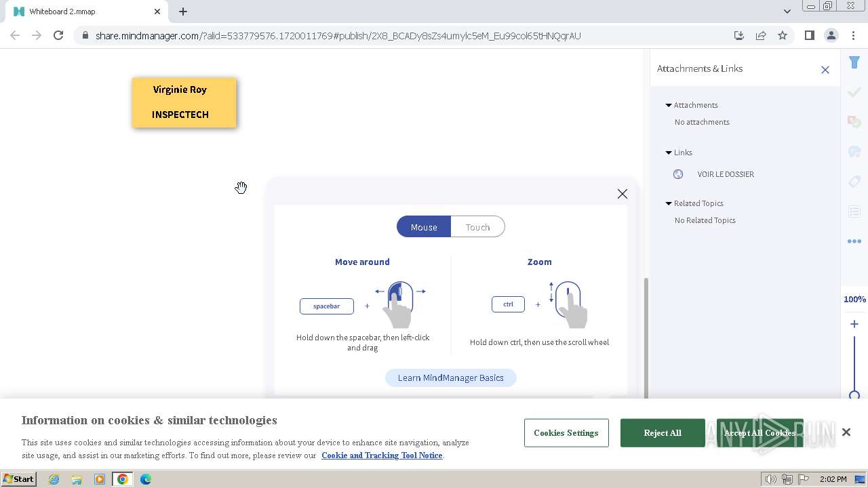868x488 pixels.
Task: Launch Internet Explorer from taskbar
Action: 54,479
